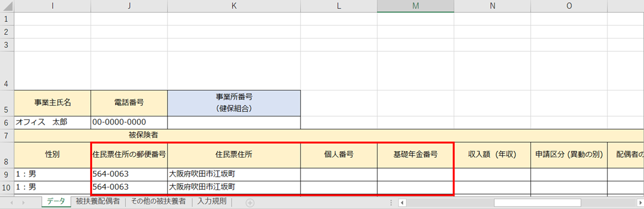Open the 被扶養配偶者 sheet tab
The height and width of the screenshot is (209, 644).
(98, 202)
